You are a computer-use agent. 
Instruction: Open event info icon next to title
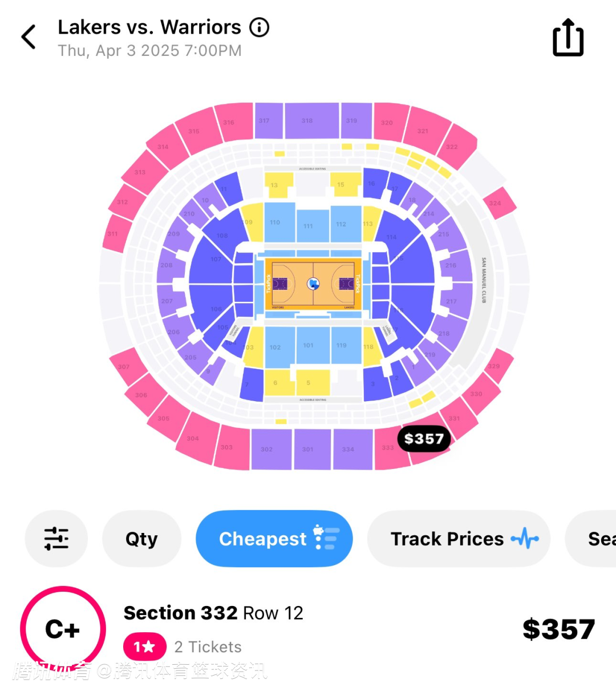(260, 27)
